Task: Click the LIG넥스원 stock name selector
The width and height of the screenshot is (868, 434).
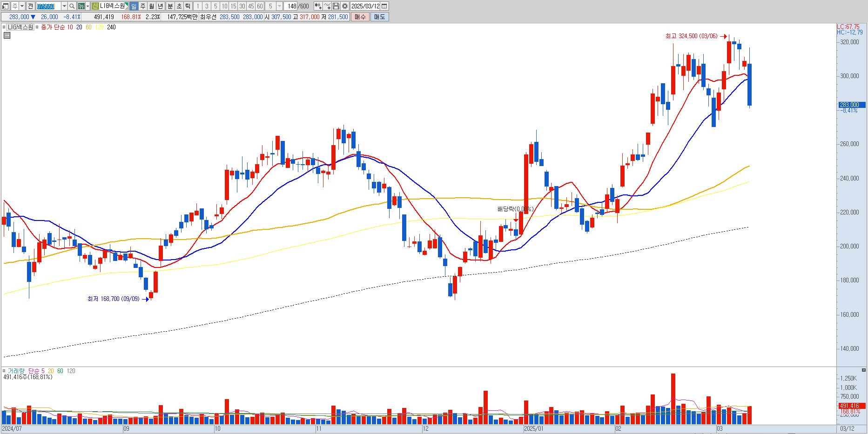Action: 113,6
